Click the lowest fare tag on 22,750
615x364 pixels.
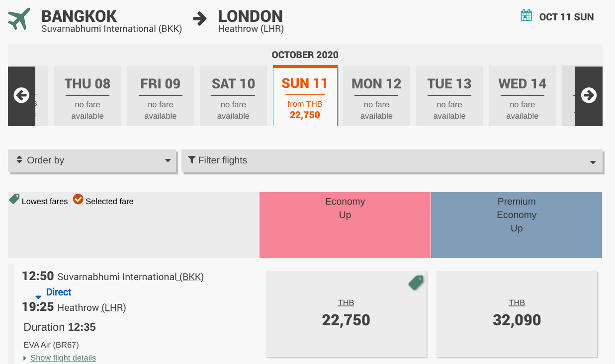416,283
